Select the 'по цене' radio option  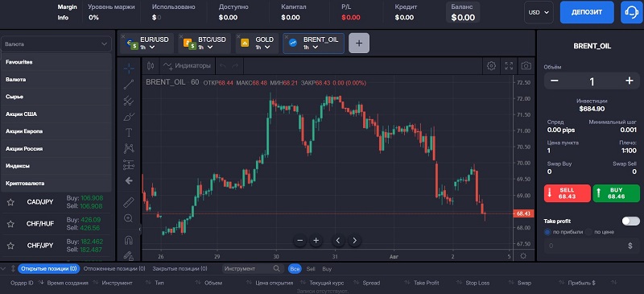589,232
